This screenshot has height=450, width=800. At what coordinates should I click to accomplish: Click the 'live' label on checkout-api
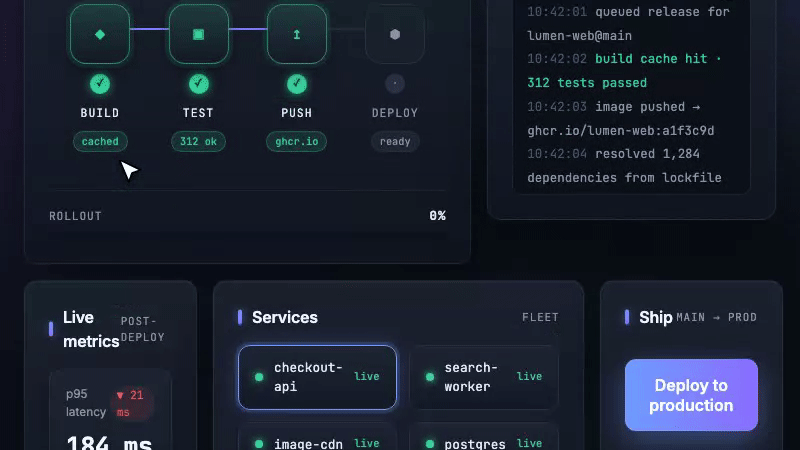[367, 377]
